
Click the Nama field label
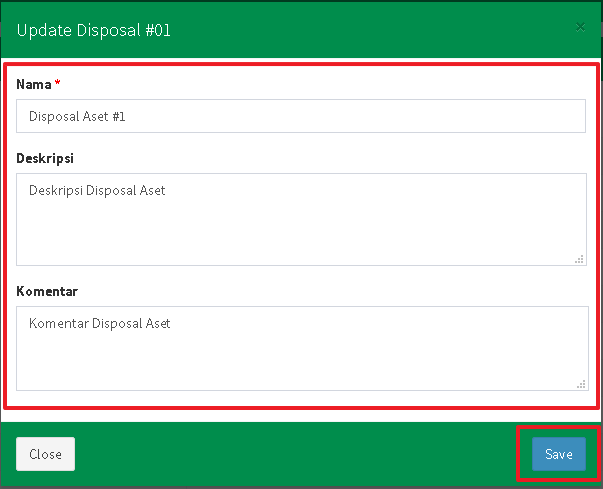(x=34, y=84)
